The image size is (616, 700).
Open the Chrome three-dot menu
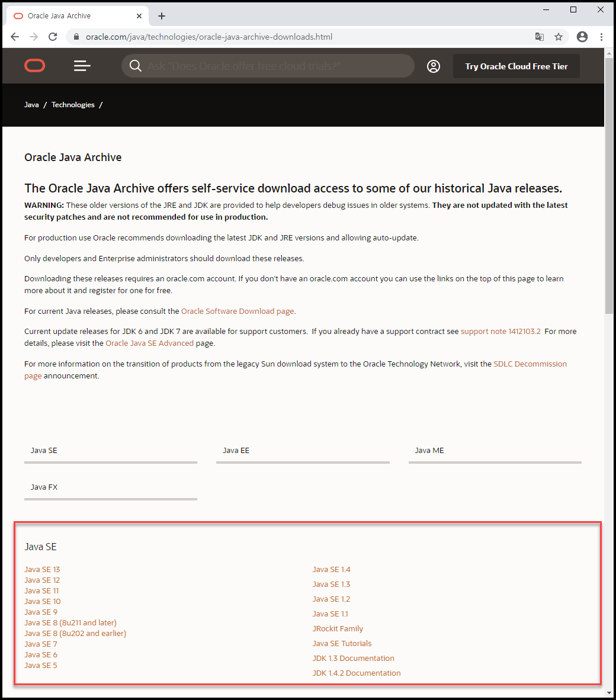[x=601, y=37]
